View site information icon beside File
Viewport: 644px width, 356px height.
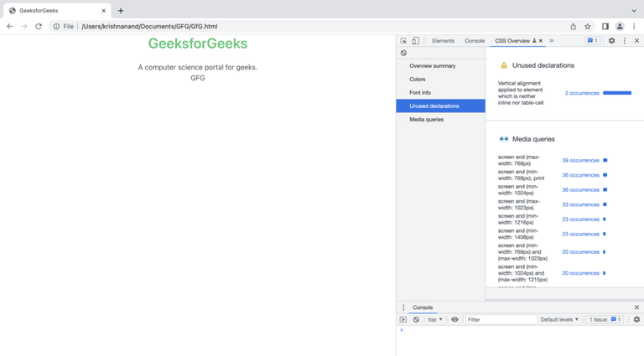(56, 26)
